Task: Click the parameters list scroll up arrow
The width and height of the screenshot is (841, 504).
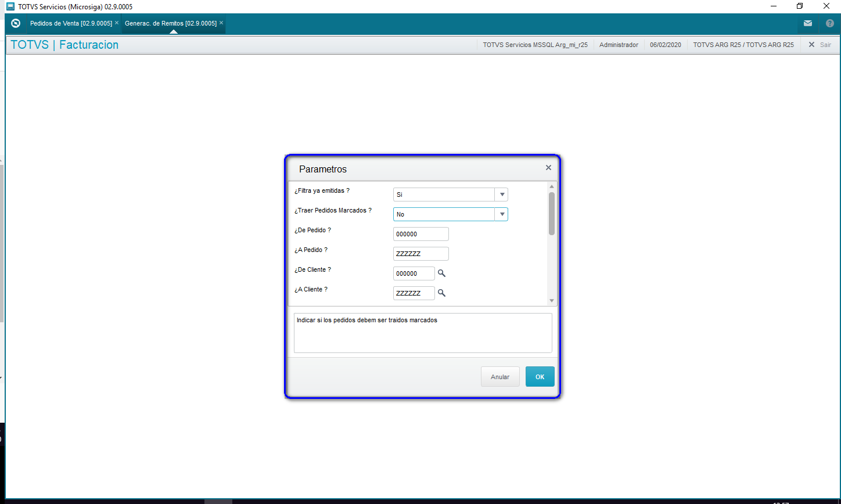Action: 552,187
